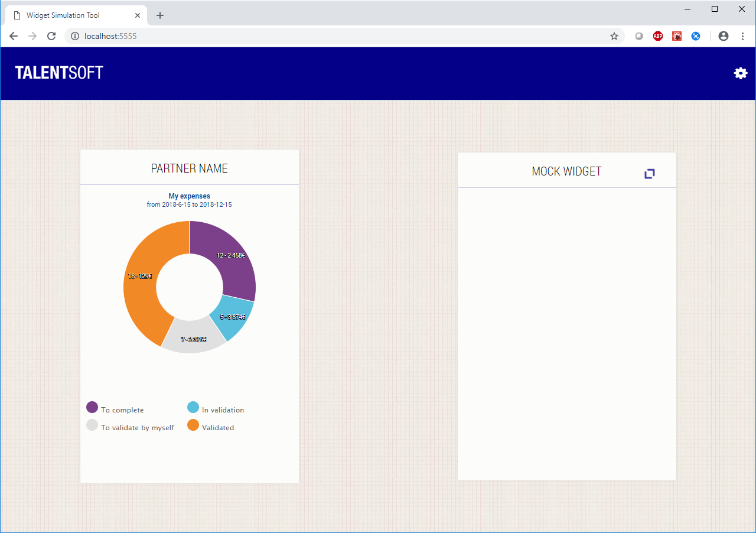Open a new browser tab
The height and width of the screenshot is (533, 756).
point(159,15)
